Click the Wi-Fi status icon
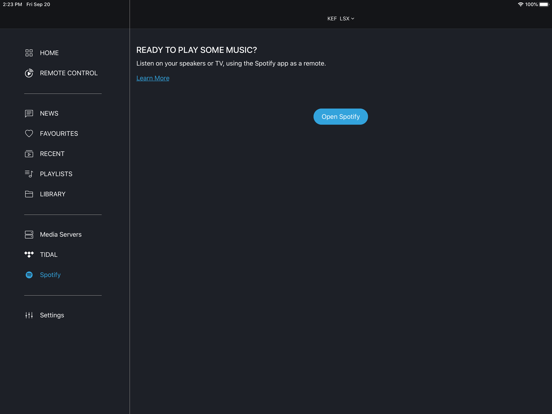The width and height of the screenshot is (552, 414). pyautogui.click(x=520, y=4)
